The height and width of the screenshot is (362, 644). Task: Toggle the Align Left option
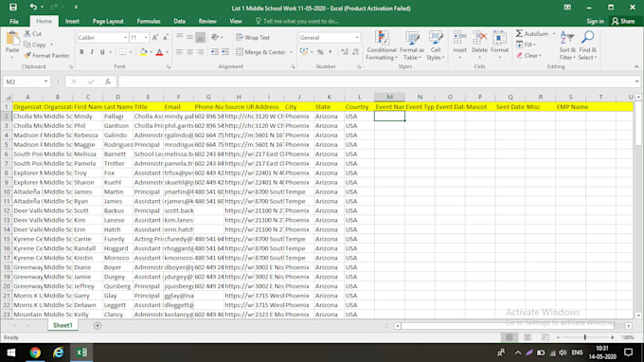(179, 52)
